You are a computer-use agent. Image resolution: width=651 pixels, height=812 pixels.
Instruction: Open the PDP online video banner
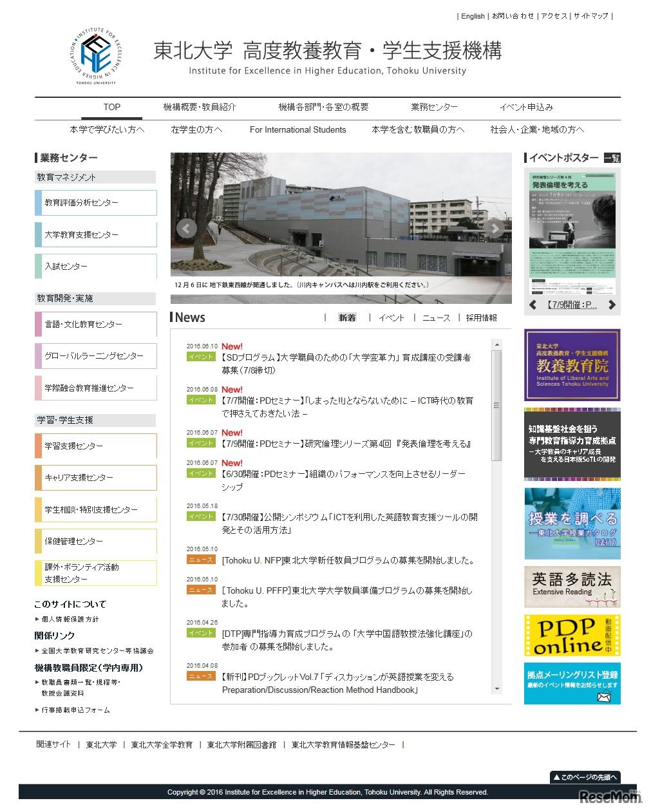(572, 635)
